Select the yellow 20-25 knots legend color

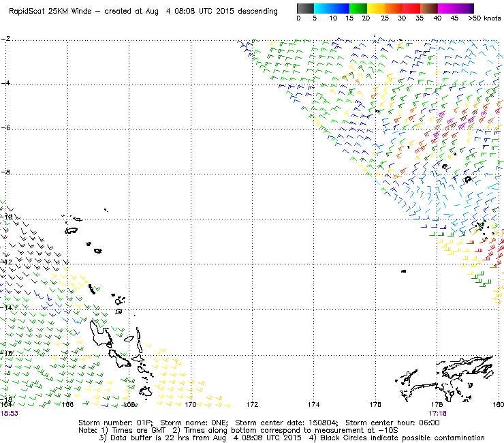coord(376,8)
